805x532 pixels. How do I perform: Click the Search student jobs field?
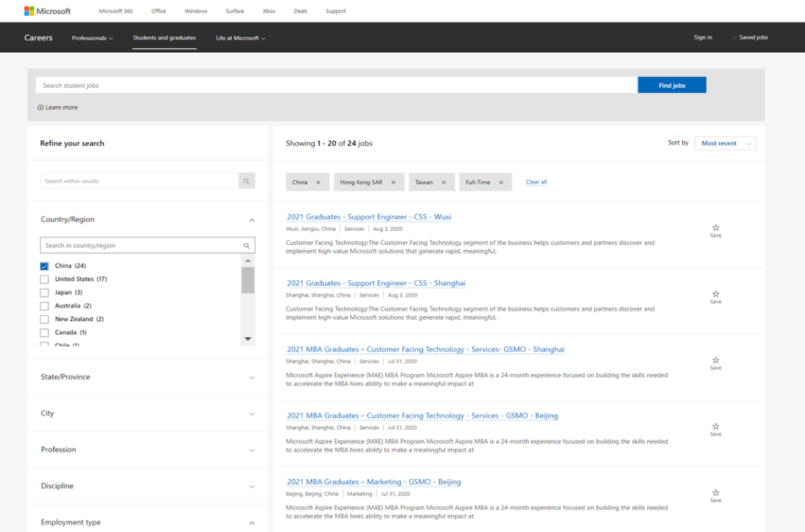click(x=336, y=85)
